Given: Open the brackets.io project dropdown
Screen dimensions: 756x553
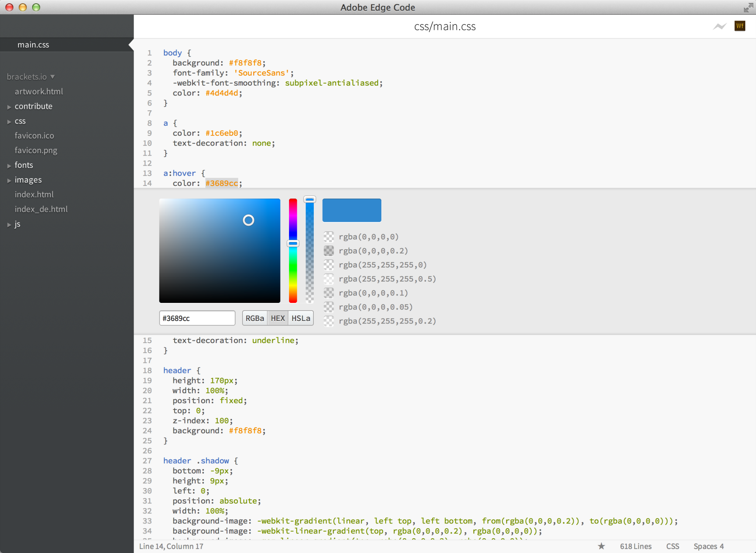Looking at the screenshot, I should click(31, 77).
